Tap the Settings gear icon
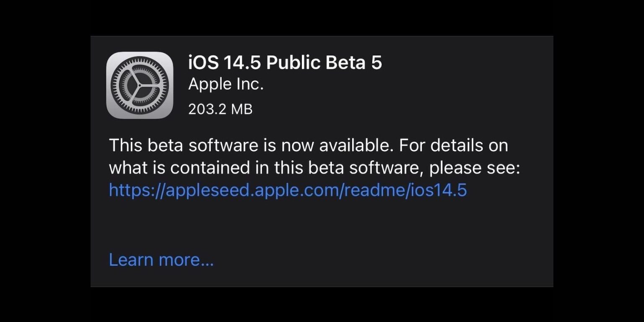The width and height of the screenshot is (644, 322). pyautogui.click(x=140, y=85)
